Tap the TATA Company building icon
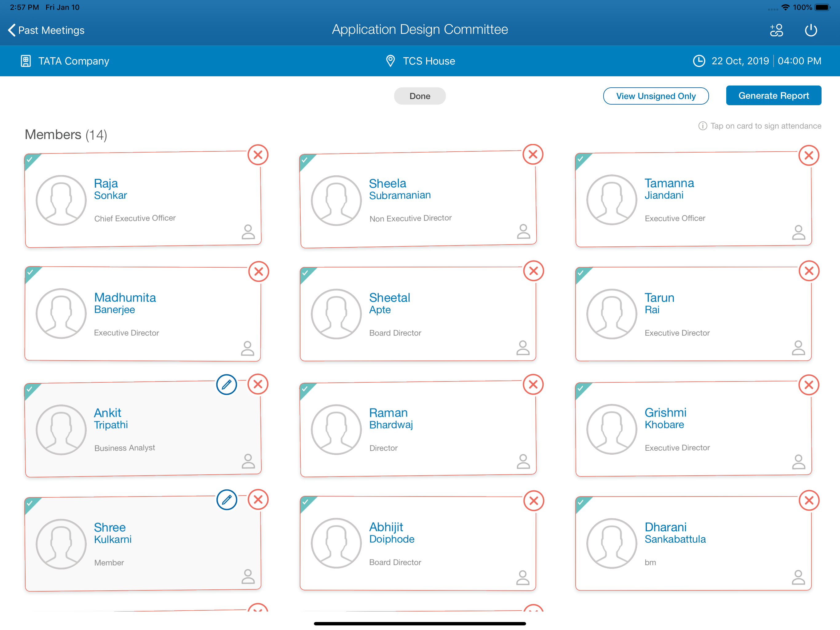This screenshot has width=840, height=630. pyautogui.click(x=26, y=61)
